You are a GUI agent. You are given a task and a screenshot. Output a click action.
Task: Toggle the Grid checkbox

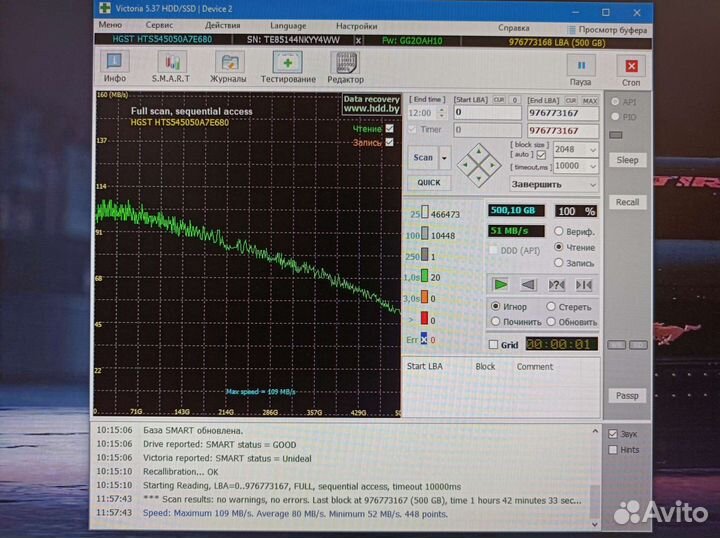[x=493, y=345]
